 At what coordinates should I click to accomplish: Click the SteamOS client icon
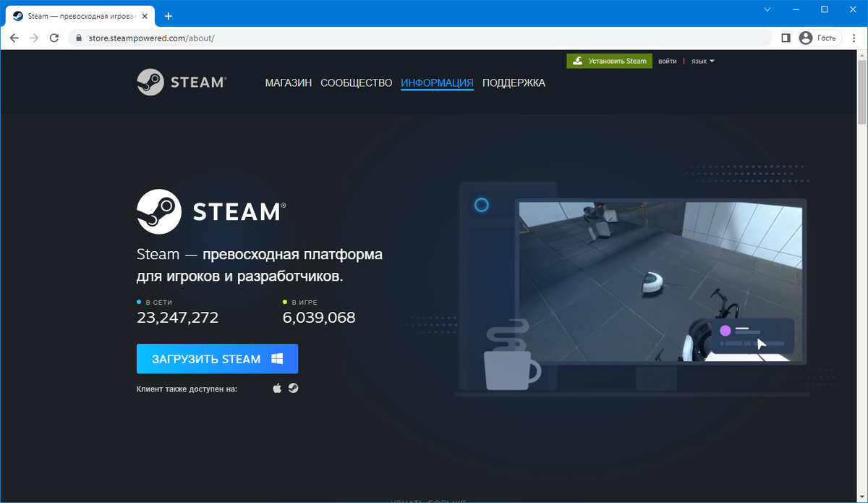click(293, 389)
